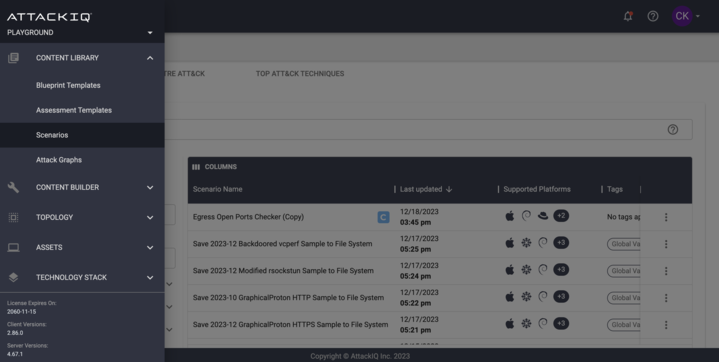Open row menu for GraphicalProton HTTPS Sample
719x362 pixels.
pyautogui.click(x=666, y=325)
